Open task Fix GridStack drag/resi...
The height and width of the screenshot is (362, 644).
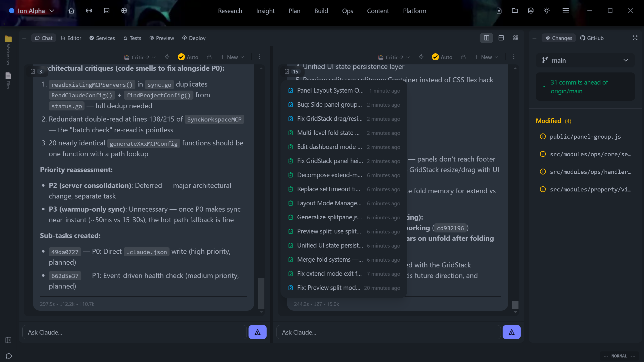344,119
